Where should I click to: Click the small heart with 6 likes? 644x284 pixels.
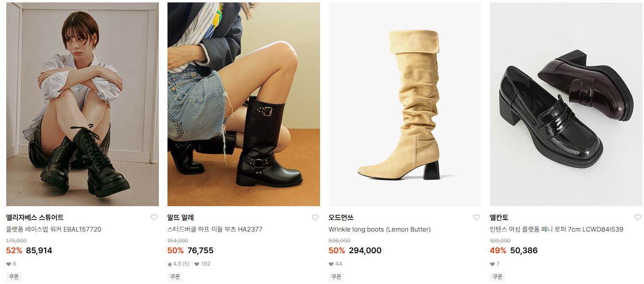9,264
